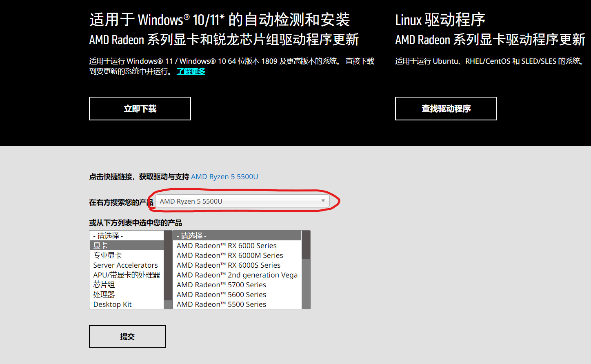The height and width of the screenshot is (364, 591).
Task: Select 专业显卡 in the category list
Action: click(127, 255)
